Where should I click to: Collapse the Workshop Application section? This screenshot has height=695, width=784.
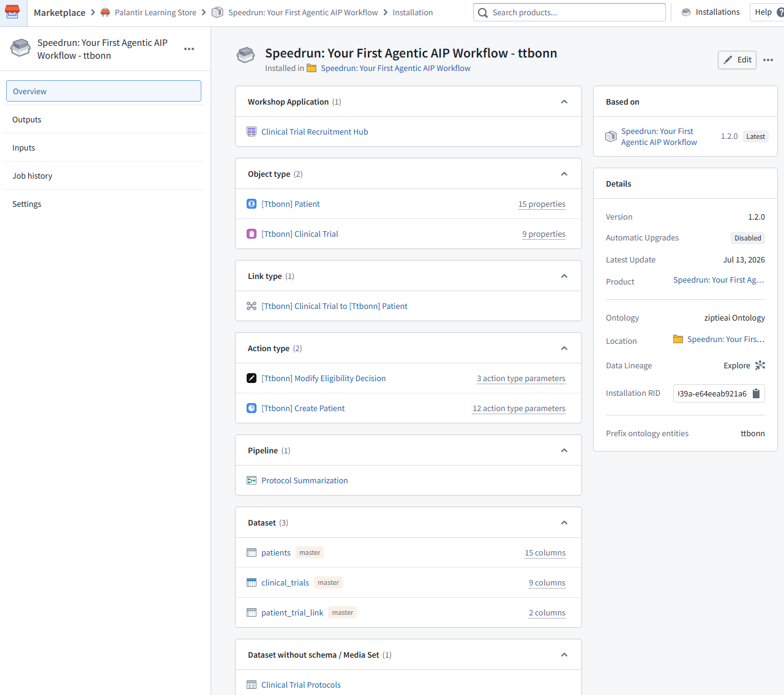point(564,102)
